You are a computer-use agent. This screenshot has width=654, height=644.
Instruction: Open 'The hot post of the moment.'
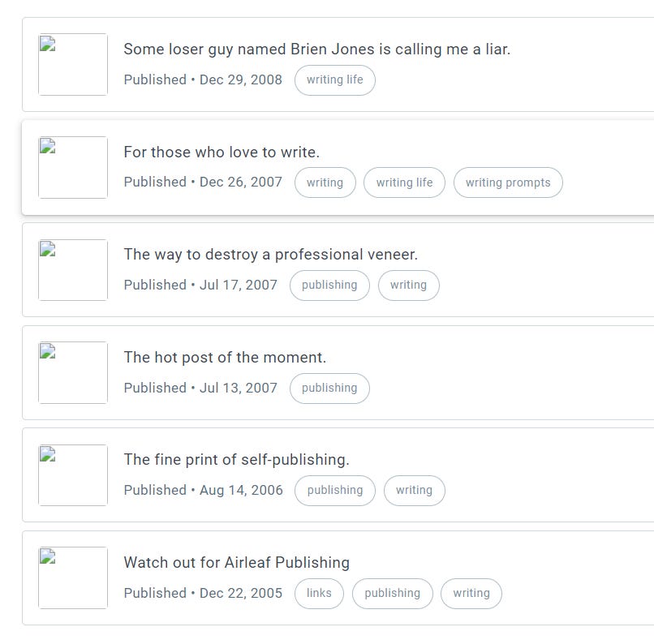(x=225, y=357)
